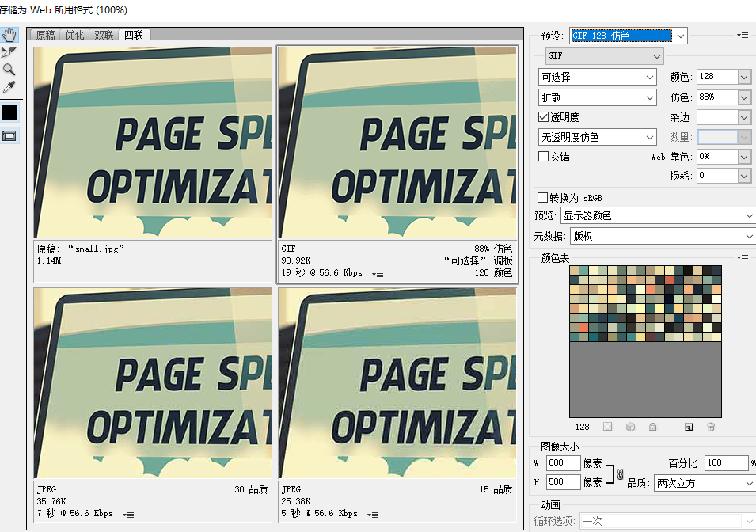
Task: Select the Slice Select tool
Action: point(9,53)
